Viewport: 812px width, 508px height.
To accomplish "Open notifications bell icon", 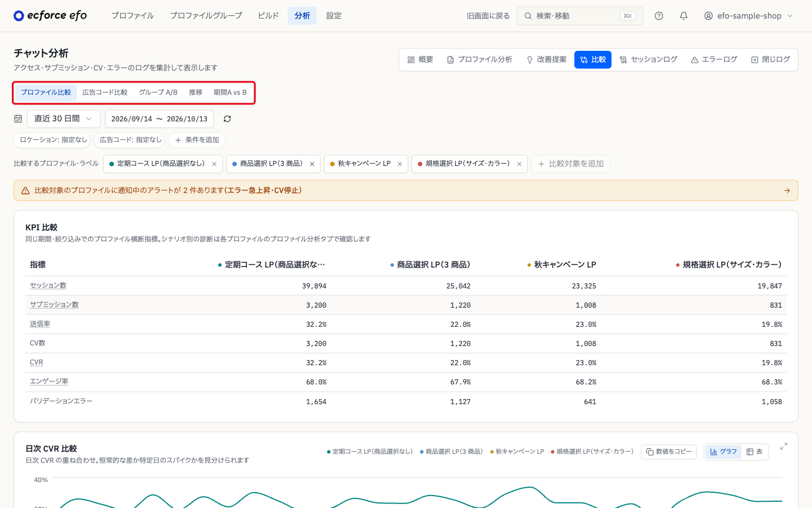I will click(683, 16).
